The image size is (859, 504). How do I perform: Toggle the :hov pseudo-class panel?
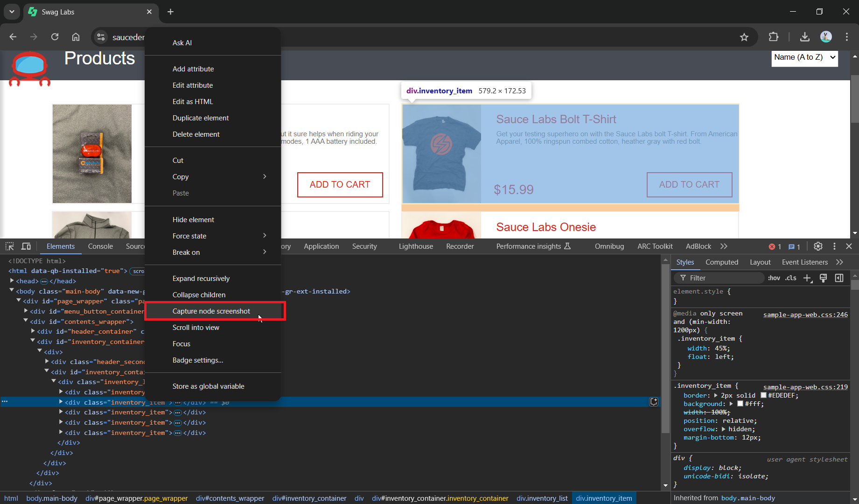pyautogui.click(x=774, y=278)
